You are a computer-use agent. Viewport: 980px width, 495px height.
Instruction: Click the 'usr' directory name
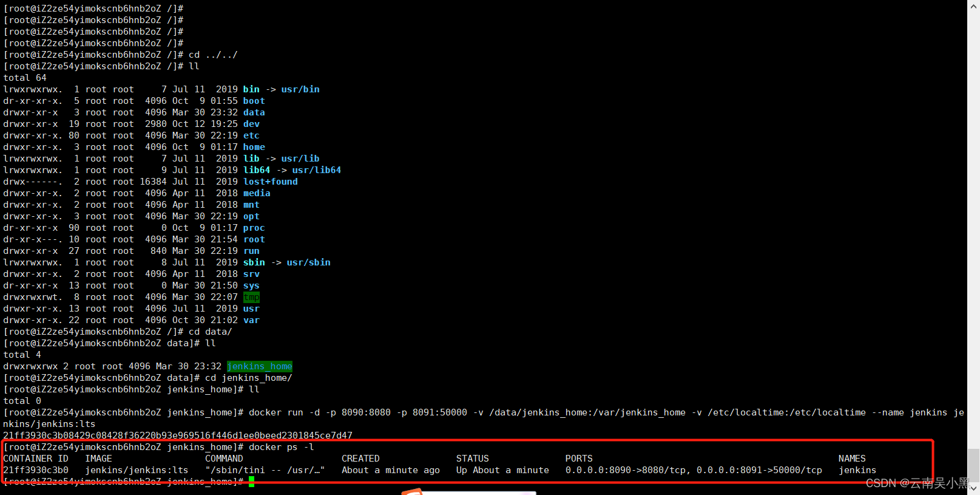point(251,309)
